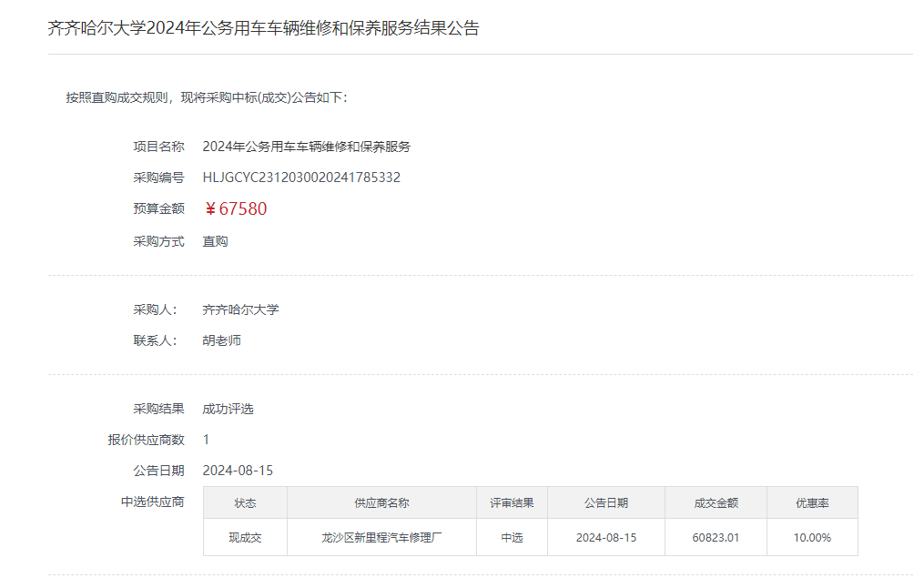The image size is (924, 578).
Task: Click the 评审结果 column header
Action: [512, 502]
